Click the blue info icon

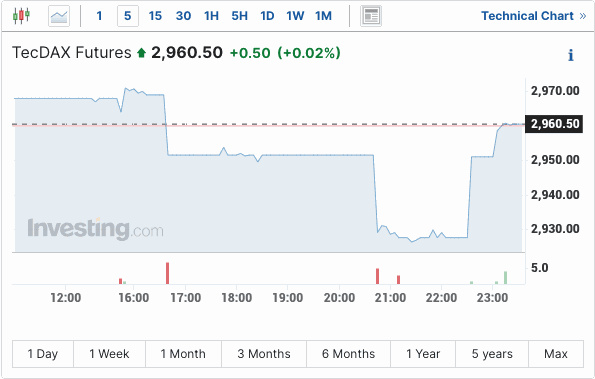coord(571,55)
